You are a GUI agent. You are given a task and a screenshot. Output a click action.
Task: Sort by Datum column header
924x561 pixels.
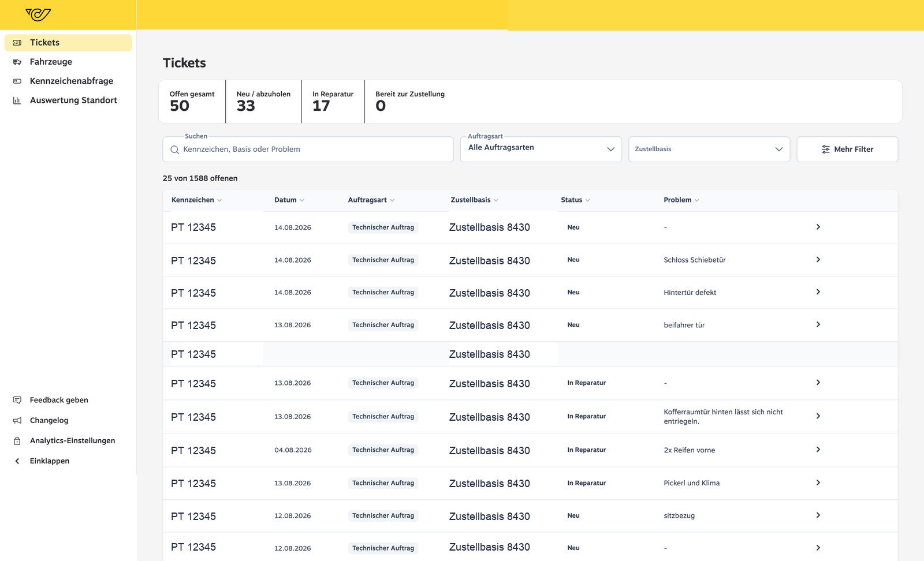tap(289, 200)
